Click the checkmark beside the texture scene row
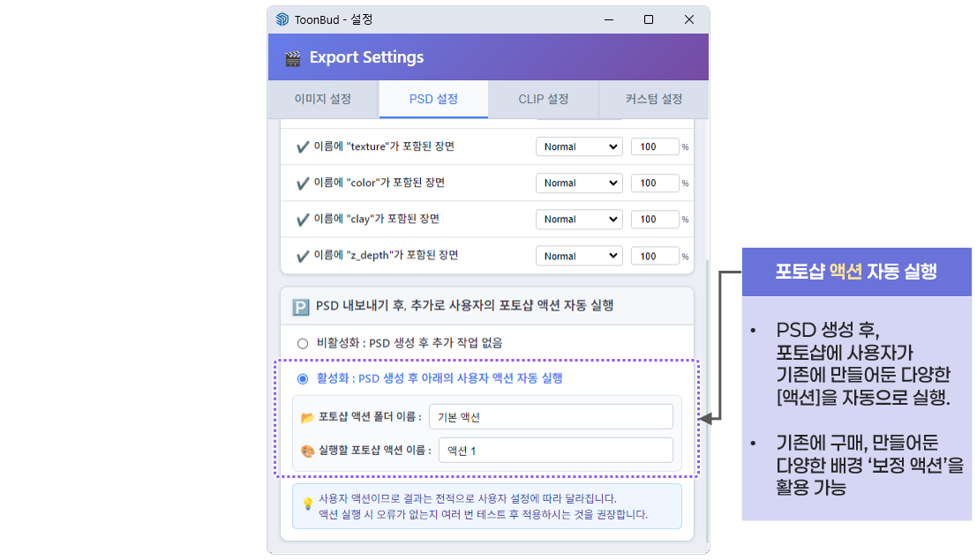Viewport: 977px width, 560px height. point(302,146)
